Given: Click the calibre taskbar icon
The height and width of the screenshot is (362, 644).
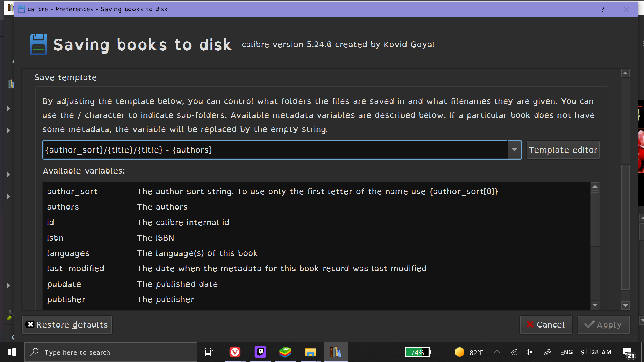Looking at the screenshot, I should coord(336,352).
